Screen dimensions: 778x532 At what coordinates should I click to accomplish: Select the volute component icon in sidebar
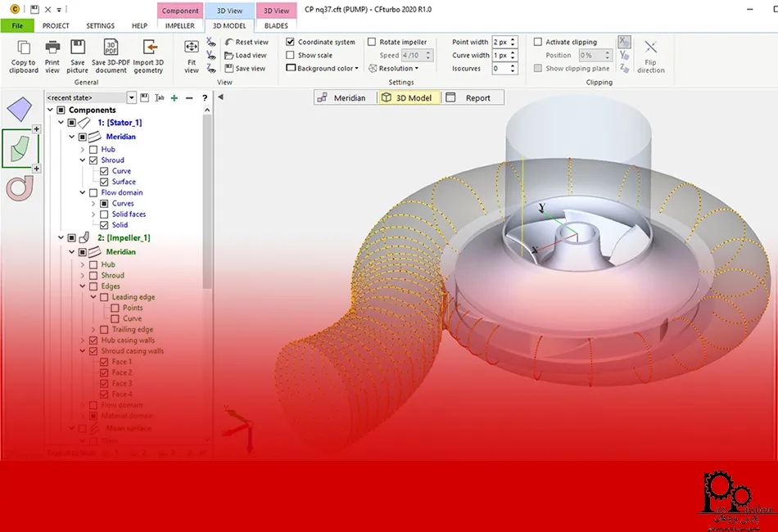(19, 187)
